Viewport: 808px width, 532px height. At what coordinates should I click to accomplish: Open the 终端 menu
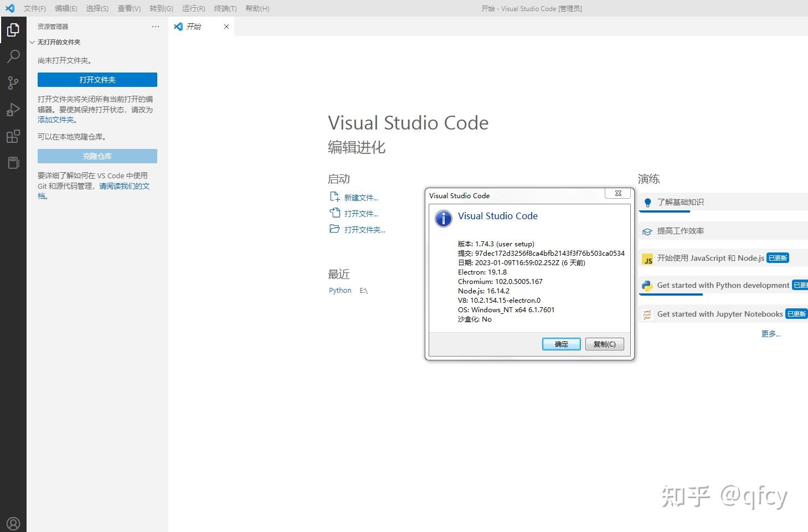225,8
